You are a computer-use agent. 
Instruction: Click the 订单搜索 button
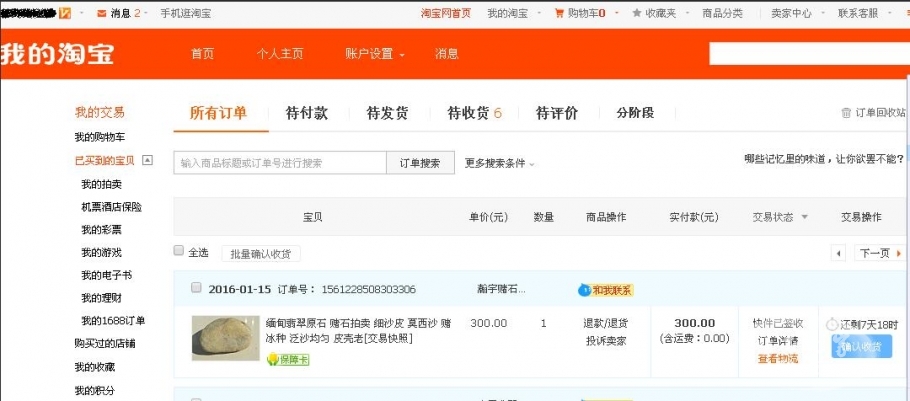pyautogui.click(x=420, y=163)
